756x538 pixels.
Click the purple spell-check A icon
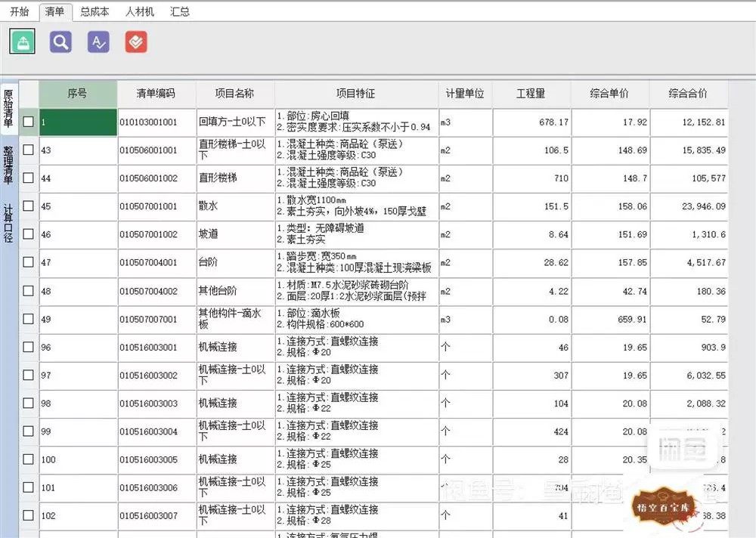[98, 42]
